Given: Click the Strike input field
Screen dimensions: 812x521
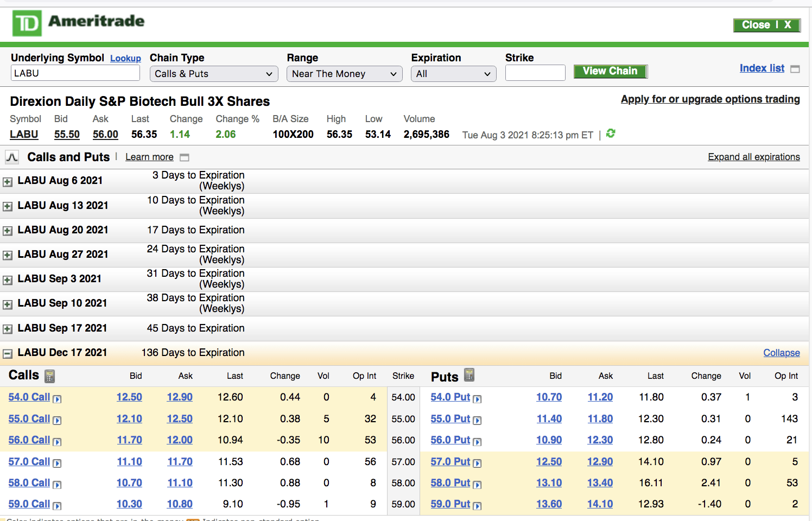Looking at the screenshot, I should coord(535,73).
